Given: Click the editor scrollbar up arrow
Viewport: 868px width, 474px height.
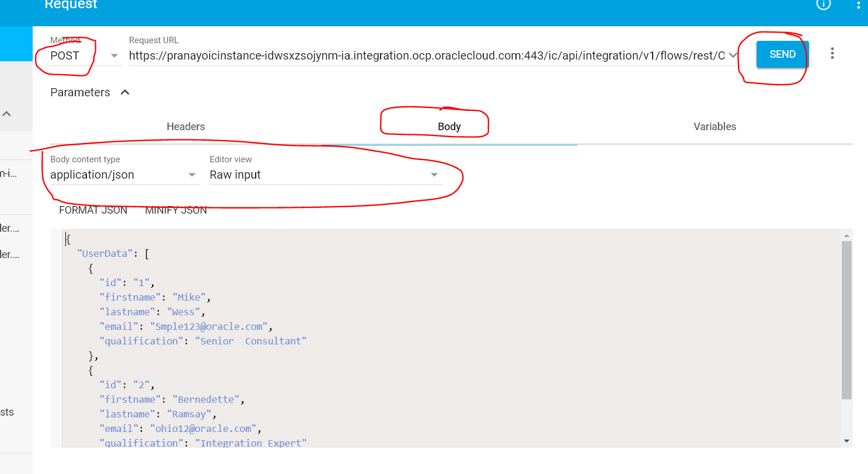Looking at the screenshot, I should 847,235.
